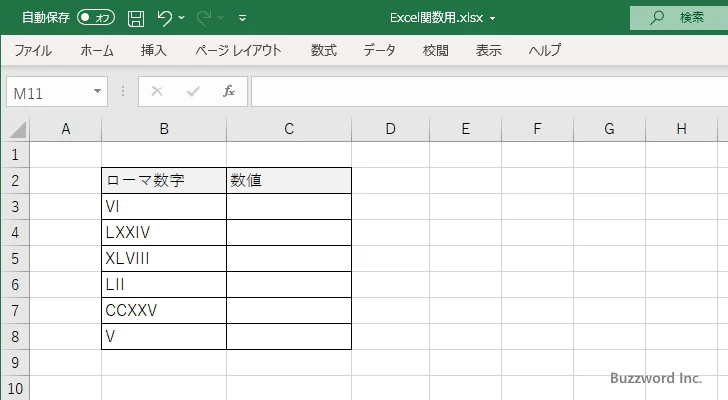Image resolution: width=728 pixels, height=400 pixels.
Task: Select row 4 header
Action: tap(15, 232)
